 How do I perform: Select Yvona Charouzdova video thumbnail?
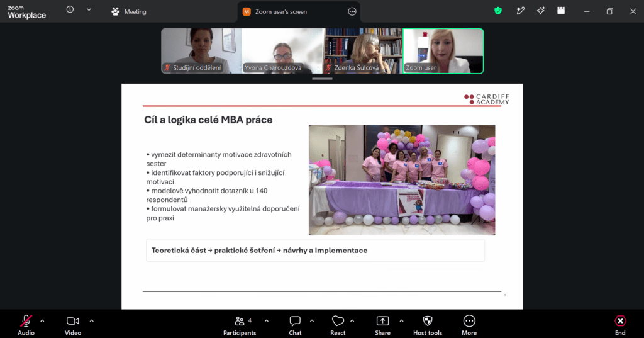click(x=282, y=51)
